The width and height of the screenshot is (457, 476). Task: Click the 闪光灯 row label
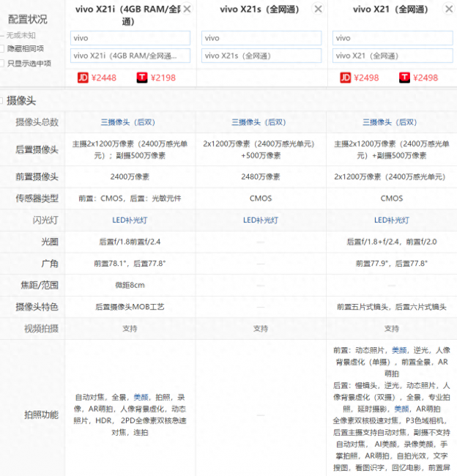point(45,220)
